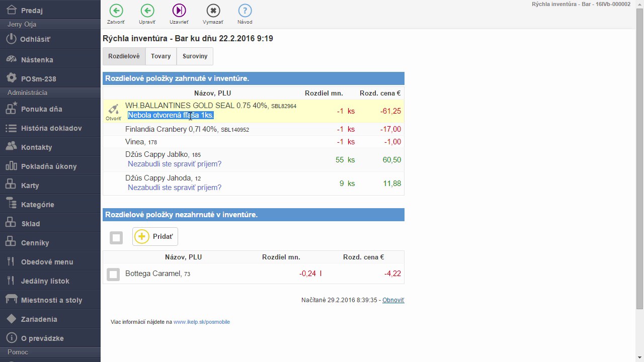Click the Cenníky icon
The height and width of the screenshot is (362, 644).
click(11, 242)
